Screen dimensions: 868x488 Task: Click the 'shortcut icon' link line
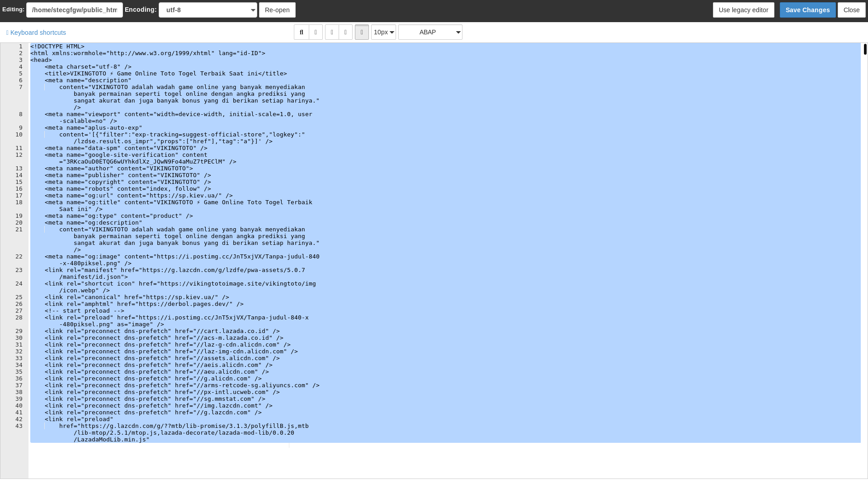(180, 287)
